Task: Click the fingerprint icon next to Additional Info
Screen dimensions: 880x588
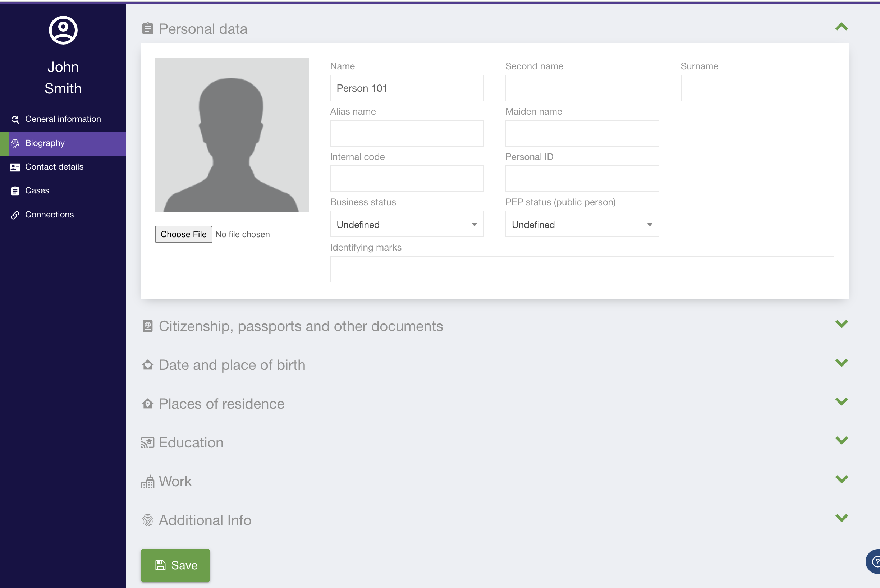Action: pyautogui.click(x=147, y=520)
